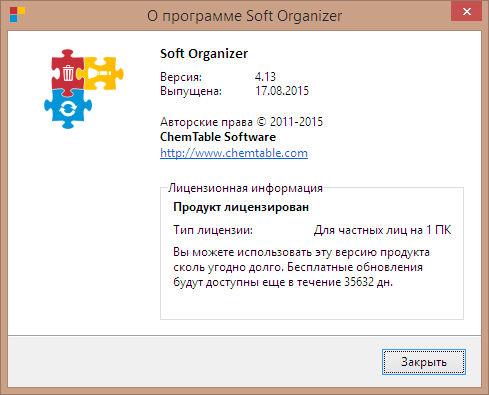Click the license type 'Для частных лиц на 1 ПК'
This screenshot has height=395, width=489.
pos(382,230)
